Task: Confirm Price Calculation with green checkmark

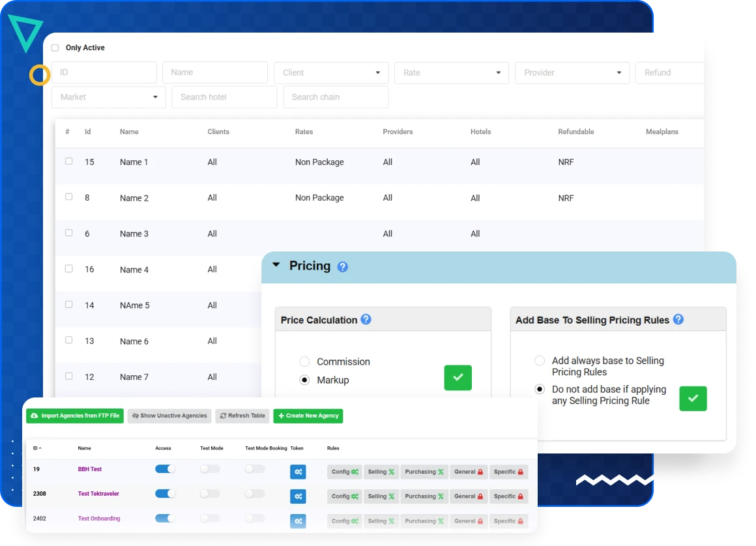Action: pos(458,377)
